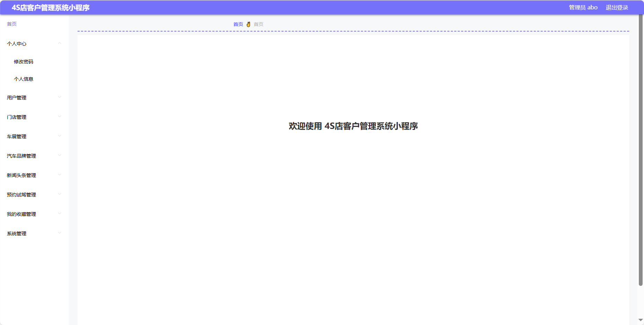This screenshot has height=325, width=644.
Task: Click the 4S店客户管理系统小程序 header title
Action: pos(51,8)
